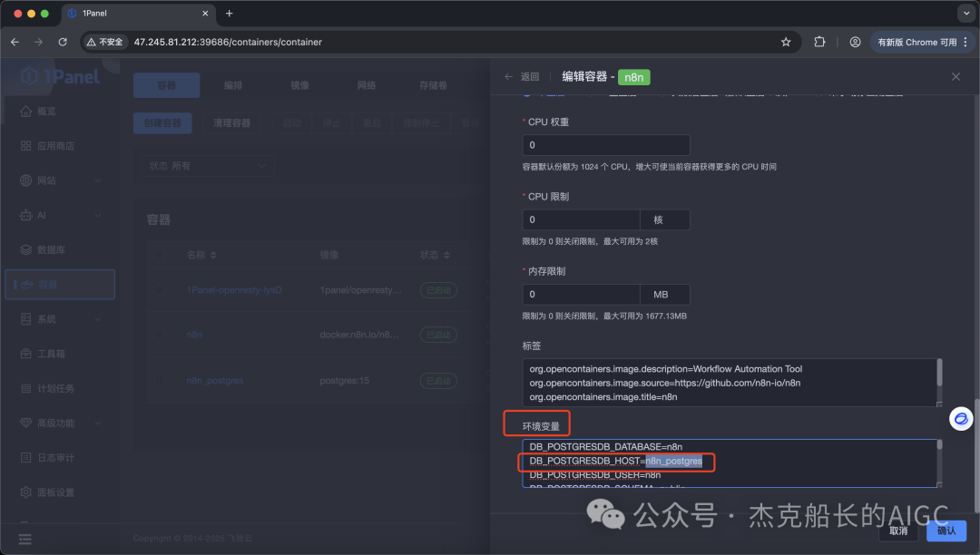The width and height of the screenshot is (980, 555).
Task: Open the 1Panel-openresty-lysD container link
Action: [x=234, y=289]
